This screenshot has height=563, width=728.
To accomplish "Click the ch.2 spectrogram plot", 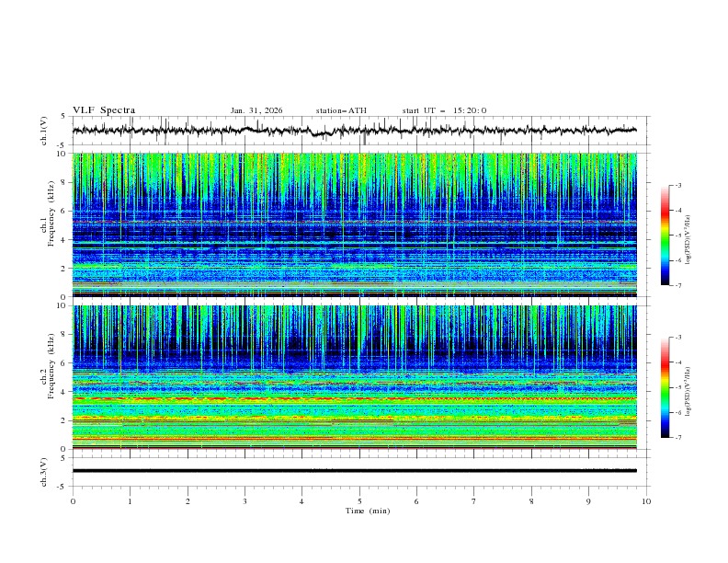I will pos(355,377).
